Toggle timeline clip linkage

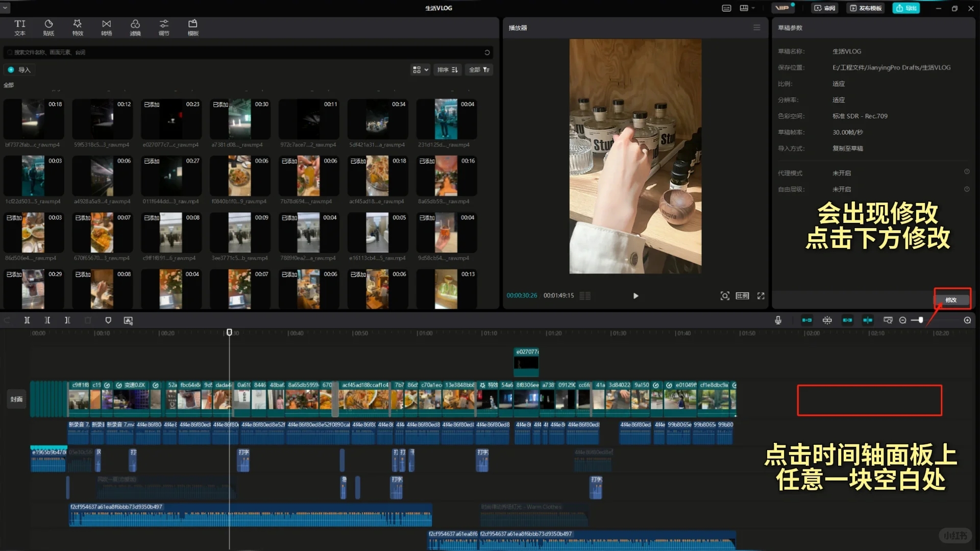(x=847, y=320)
